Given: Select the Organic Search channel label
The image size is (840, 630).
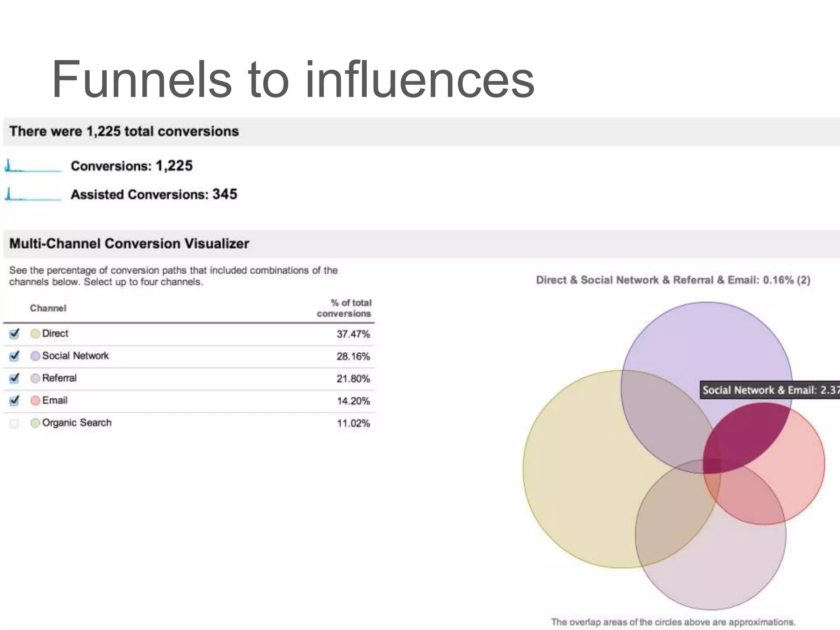Looking at the screenshot, I should [77, 423].
